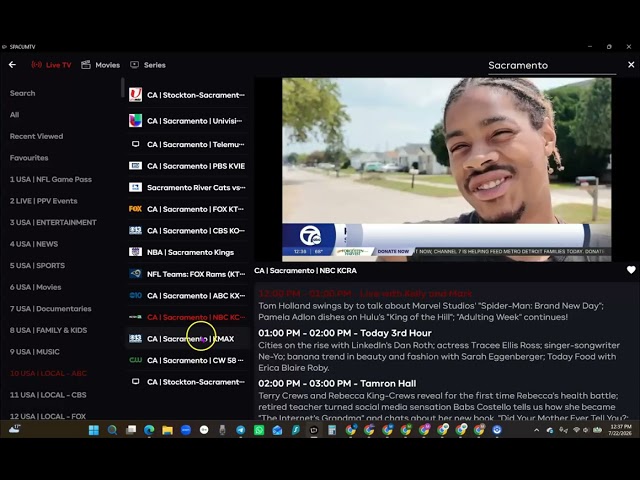
Task: Select 4 USA | NEWS category
Action: 34,244
